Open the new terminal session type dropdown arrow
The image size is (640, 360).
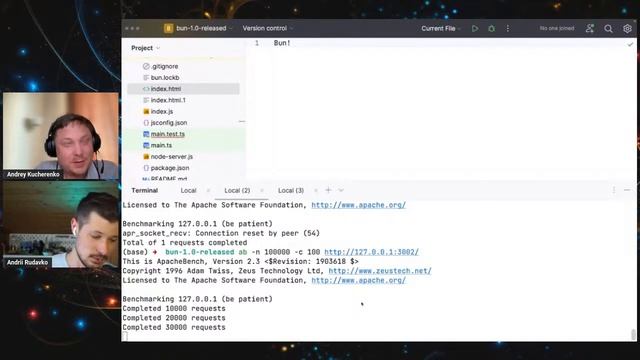point(341,190)
